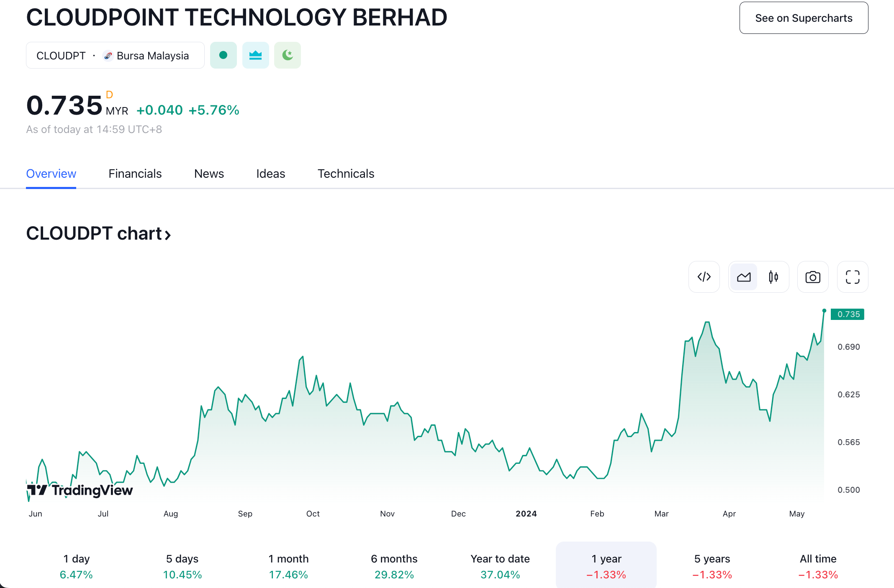Click the blue crown badge icon
This screenshot has width=894, height=588.
pos(255,55)
